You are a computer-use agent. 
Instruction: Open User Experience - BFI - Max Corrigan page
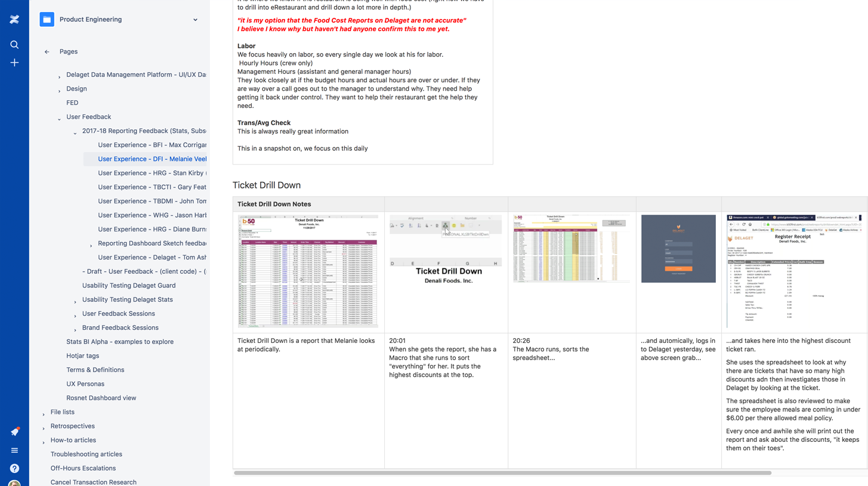pyautogui.click(x=152, y=145)
